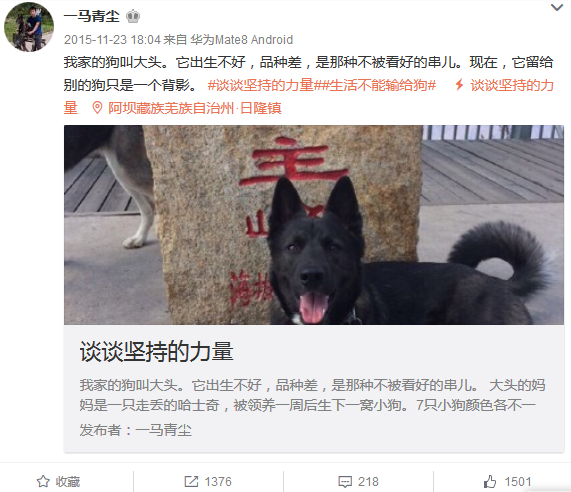
Task: Click the repost icon beside 1376
Action: click(191, 481)
